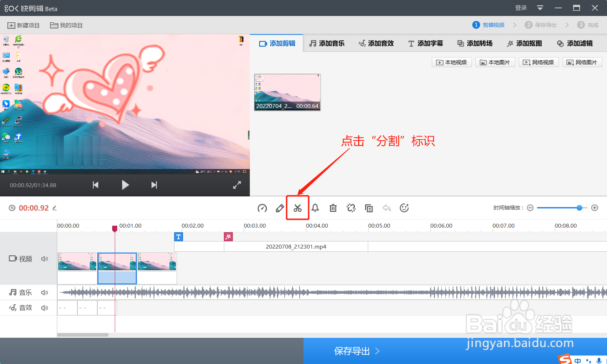Viewport: 607px width, 364px height.
Task: Click the timestamp edit pencil next to 00:00.92
Action: point(55,208)
